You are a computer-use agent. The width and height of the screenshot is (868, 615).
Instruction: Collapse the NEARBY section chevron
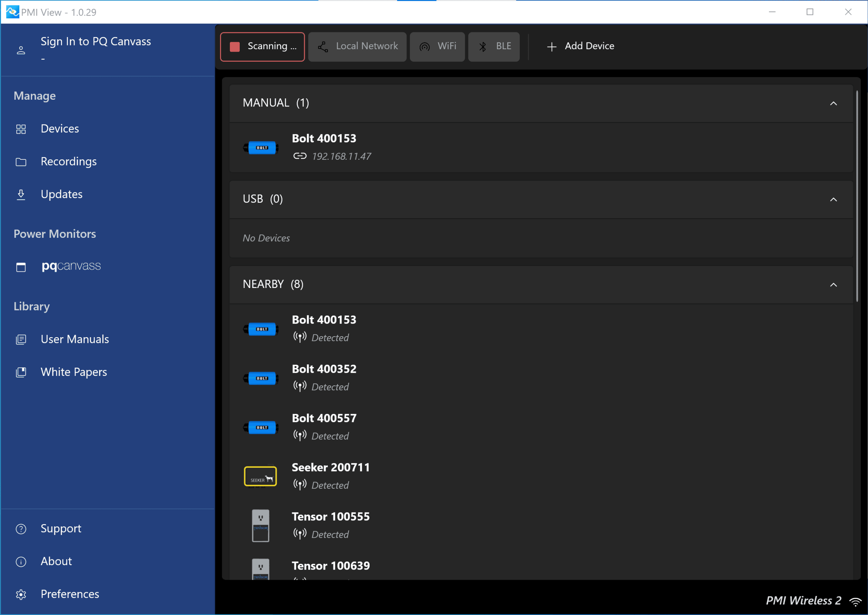point(833,285)
